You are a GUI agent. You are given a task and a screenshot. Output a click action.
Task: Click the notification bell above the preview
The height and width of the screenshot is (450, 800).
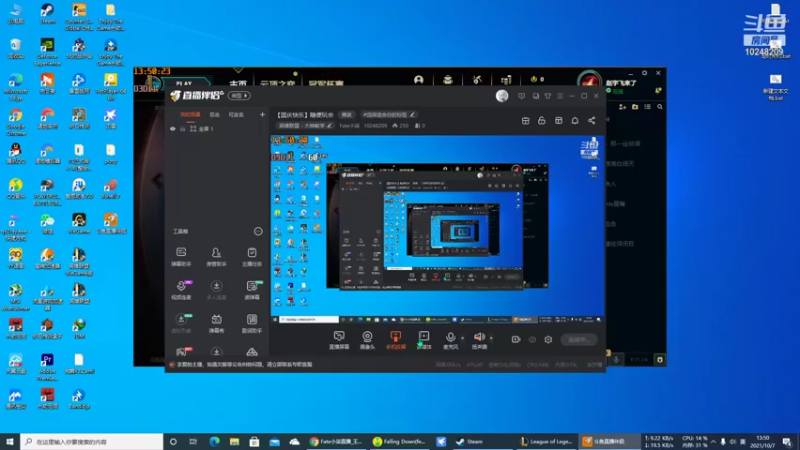click(x=575, y=120)
